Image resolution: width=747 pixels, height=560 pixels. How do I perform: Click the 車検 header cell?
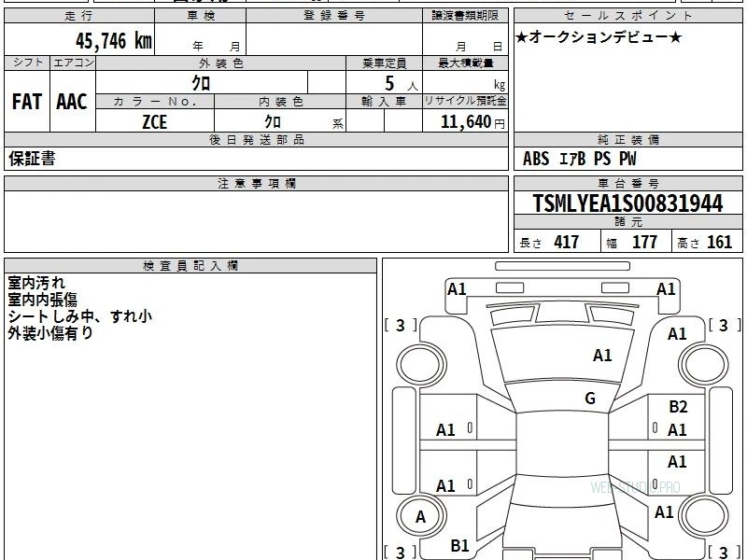[x=201, y=16]
